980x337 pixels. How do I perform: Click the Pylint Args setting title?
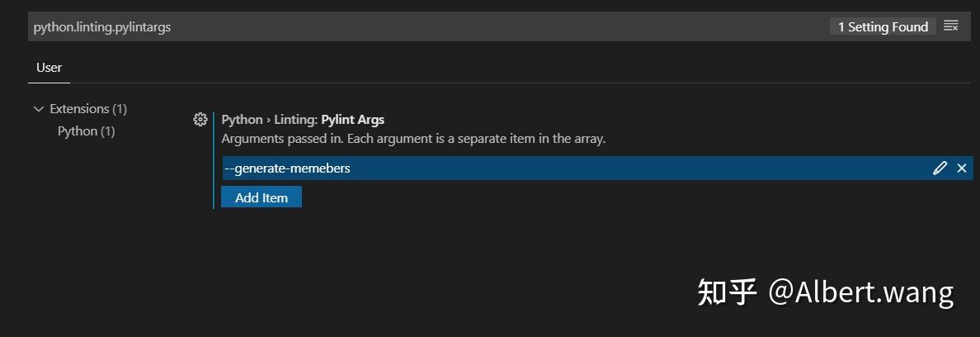pos(352,120)
